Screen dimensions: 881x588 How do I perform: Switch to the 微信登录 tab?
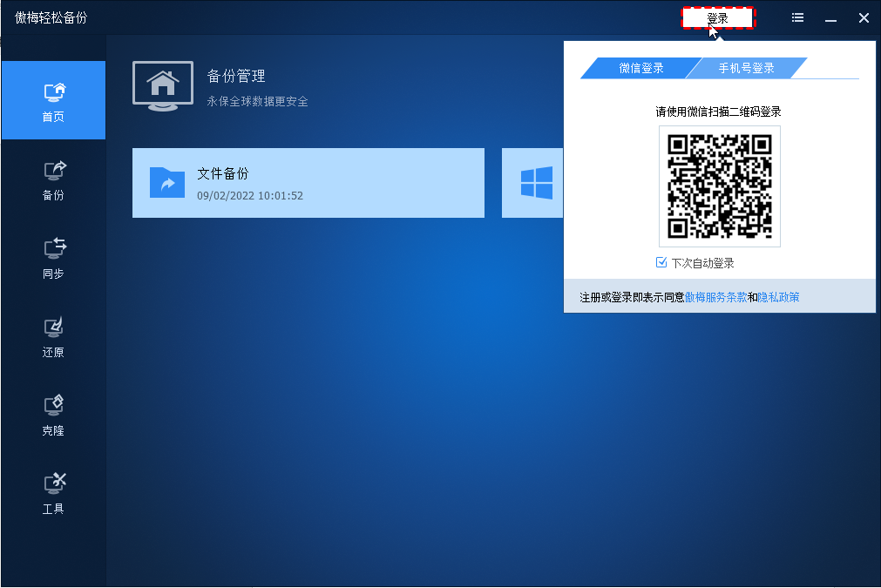pyautogui.click(x=641, y=68)
